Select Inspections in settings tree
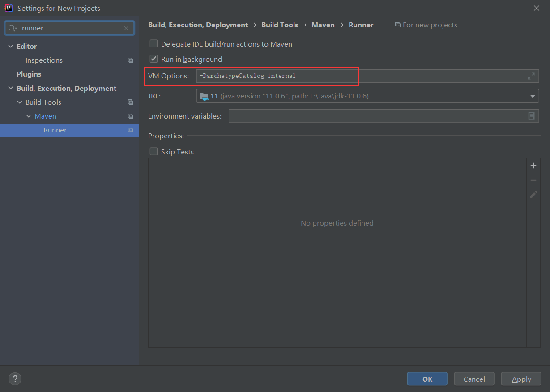 (44, 60)
